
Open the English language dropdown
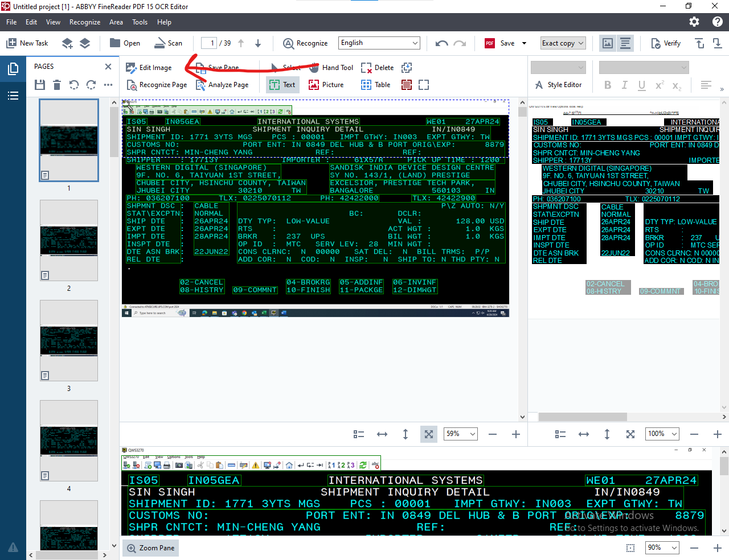pyautogui.click(x=379, y=43)
